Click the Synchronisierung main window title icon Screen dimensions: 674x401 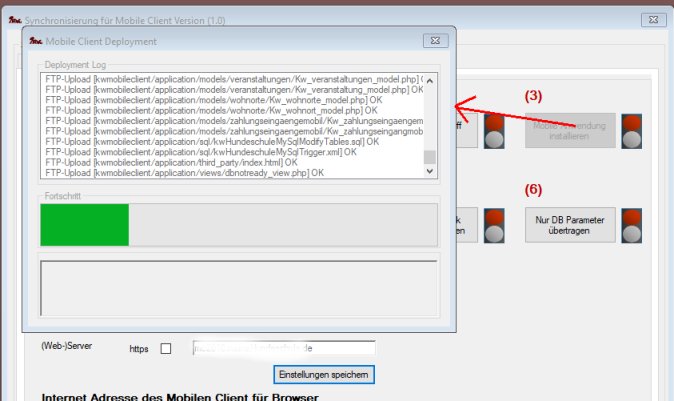10,17
